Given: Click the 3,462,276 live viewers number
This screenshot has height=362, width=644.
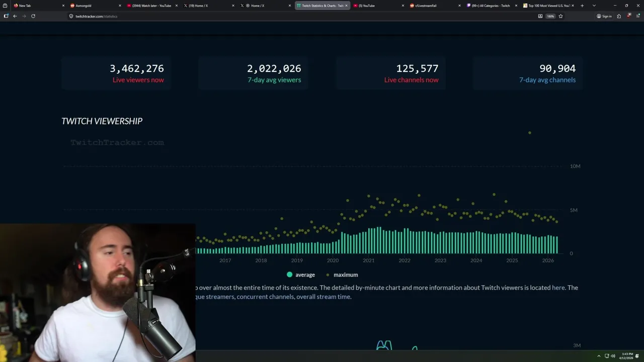Looking at the screenshot, I should [137, 68].
